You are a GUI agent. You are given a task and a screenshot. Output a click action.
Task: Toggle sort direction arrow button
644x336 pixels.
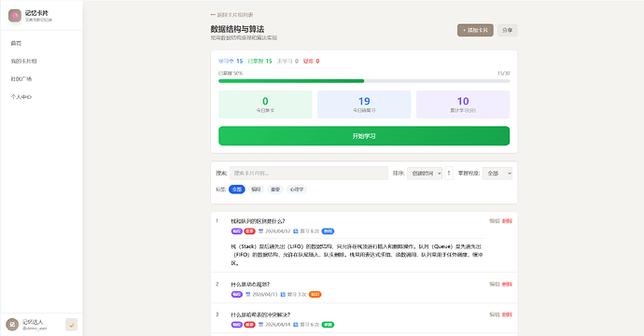(x=449, y=174)
